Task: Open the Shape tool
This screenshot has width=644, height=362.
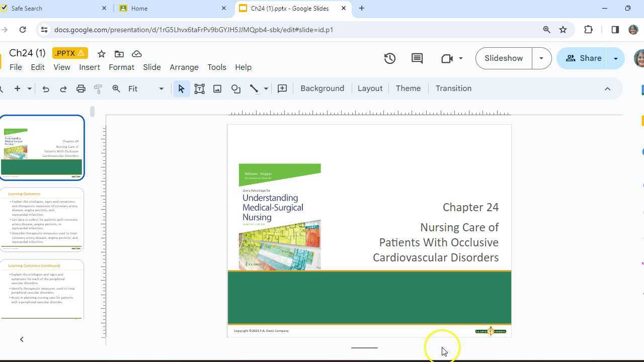Action: click(x=235, y=89)
